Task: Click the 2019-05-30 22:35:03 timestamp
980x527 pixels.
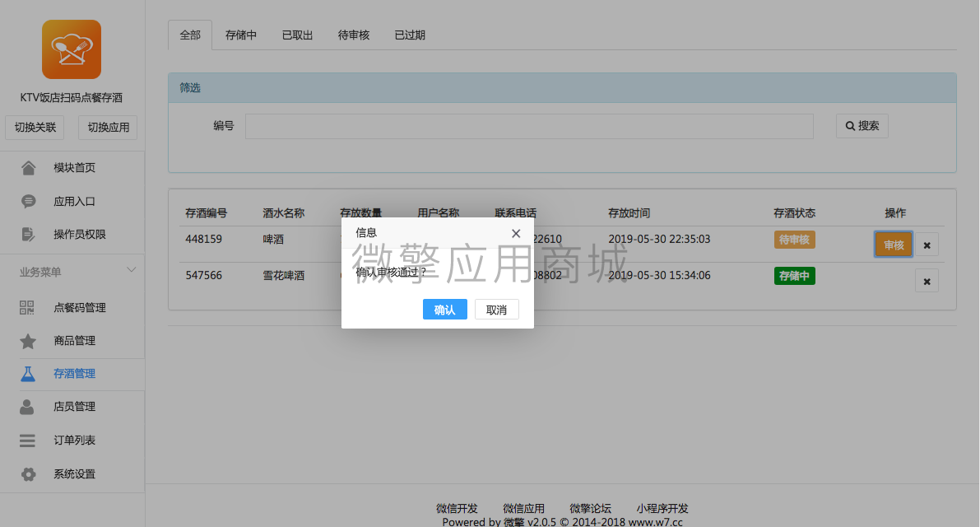Action: pyautogui.click(x=659, y=239)
